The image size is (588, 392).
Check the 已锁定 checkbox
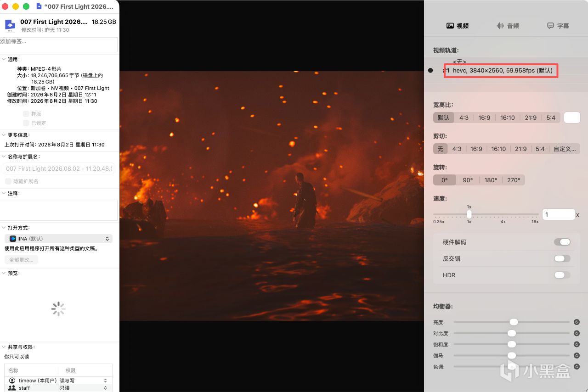[26, 123]
